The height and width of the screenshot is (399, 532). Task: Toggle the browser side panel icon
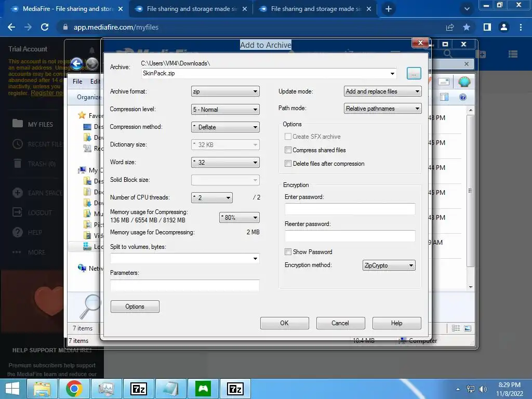pos(487,27)
